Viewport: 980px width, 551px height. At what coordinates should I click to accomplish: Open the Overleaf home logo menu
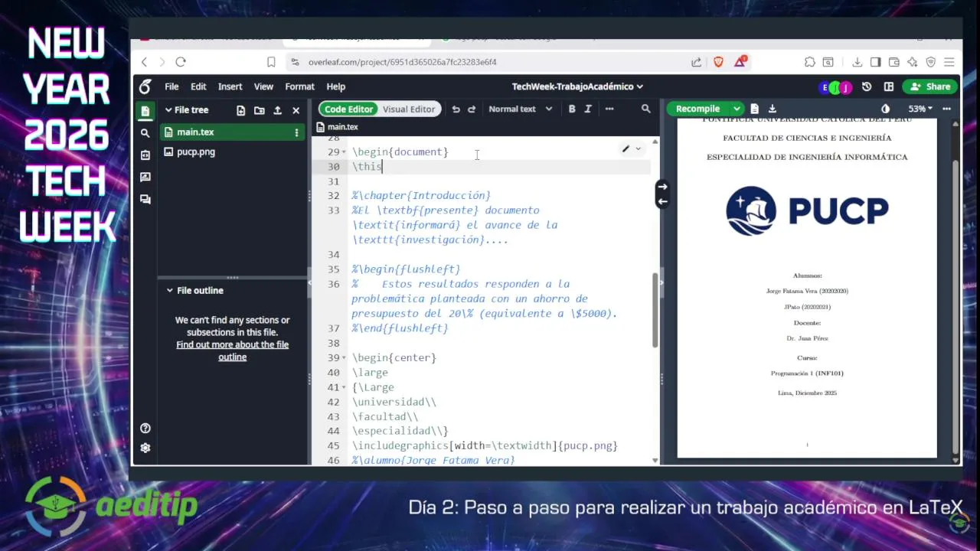pyautogui.click(x=145, y=86)
